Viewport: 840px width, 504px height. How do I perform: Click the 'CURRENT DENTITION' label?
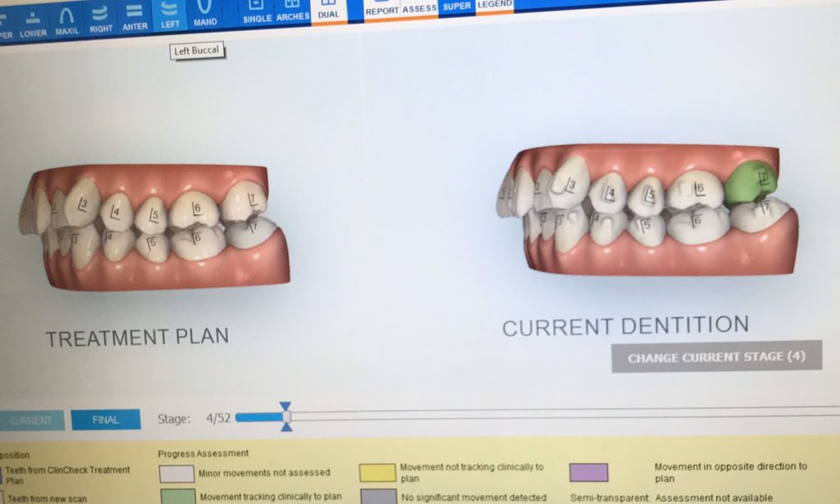[625, 326]
